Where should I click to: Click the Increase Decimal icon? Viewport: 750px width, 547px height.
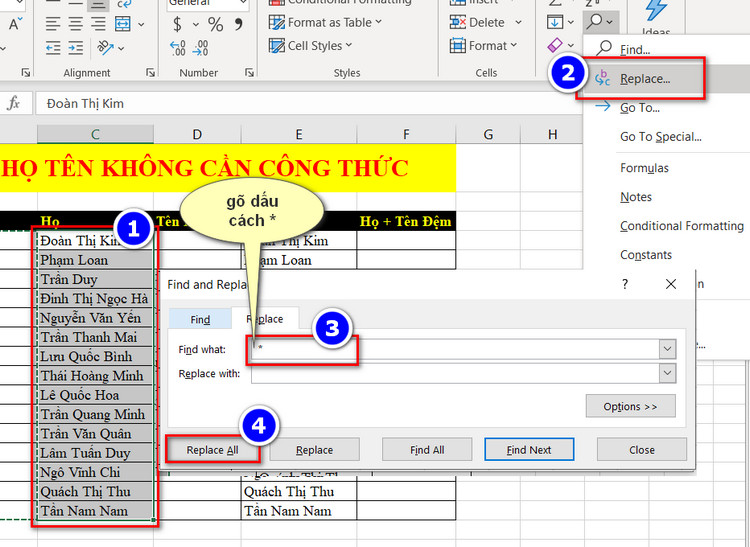(x=177, y=48)
